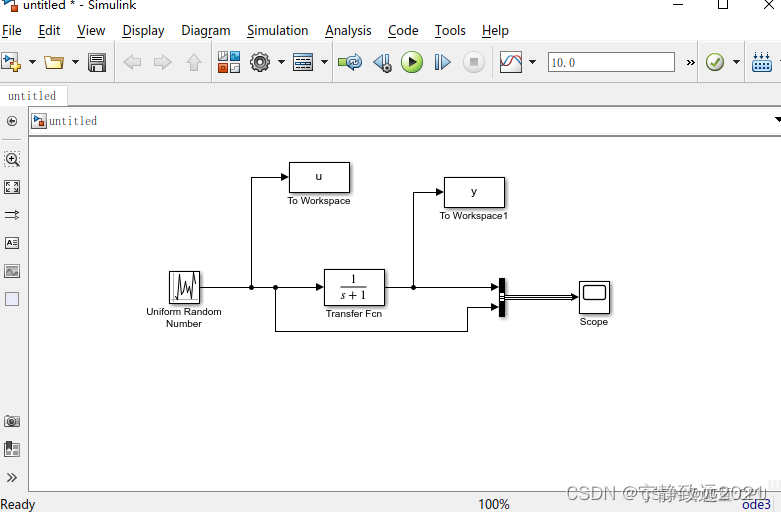
Task: Expand the Model Advisor dropdown arrow
Action: pos(736,62)
